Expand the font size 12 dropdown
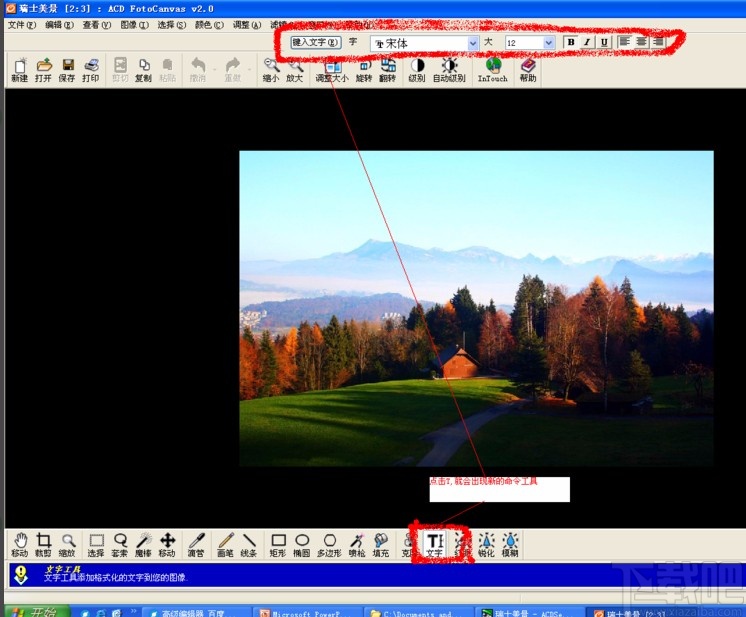 point(549,43)
